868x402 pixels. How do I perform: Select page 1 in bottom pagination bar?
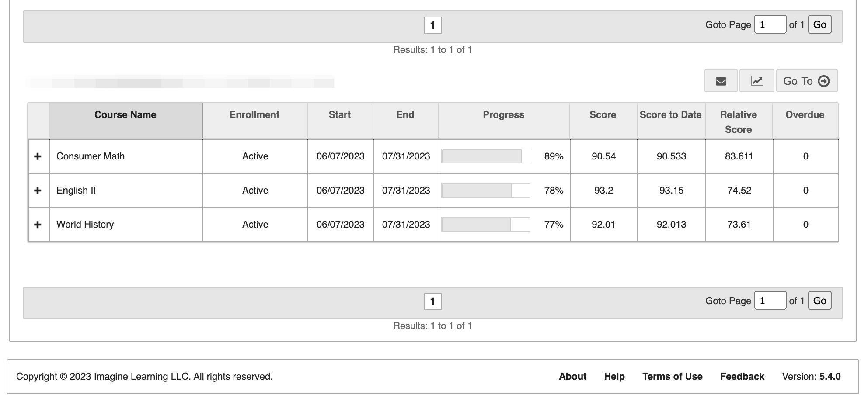[432, 301]
